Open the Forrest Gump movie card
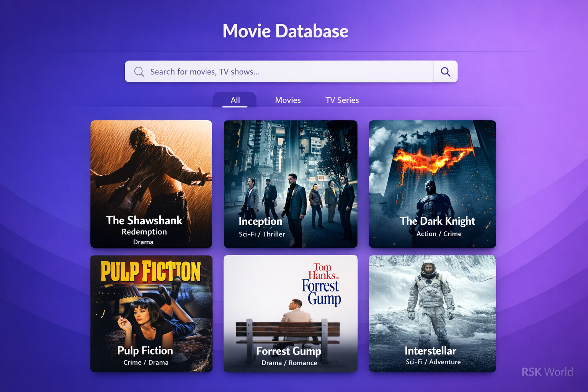588x392 pixels. tap(291, 314)
